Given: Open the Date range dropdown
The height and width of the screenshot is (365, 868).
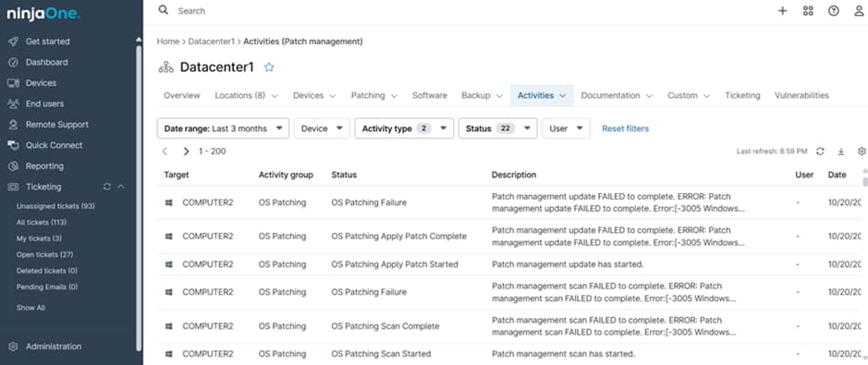Looking at the screenshot, I should click(223, 128).
